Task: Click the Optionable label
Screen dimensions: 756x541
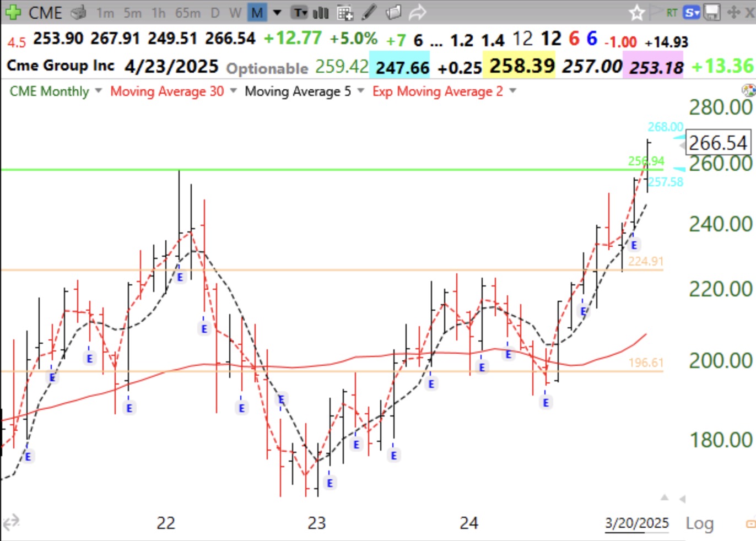Action: tap(267, 68)
